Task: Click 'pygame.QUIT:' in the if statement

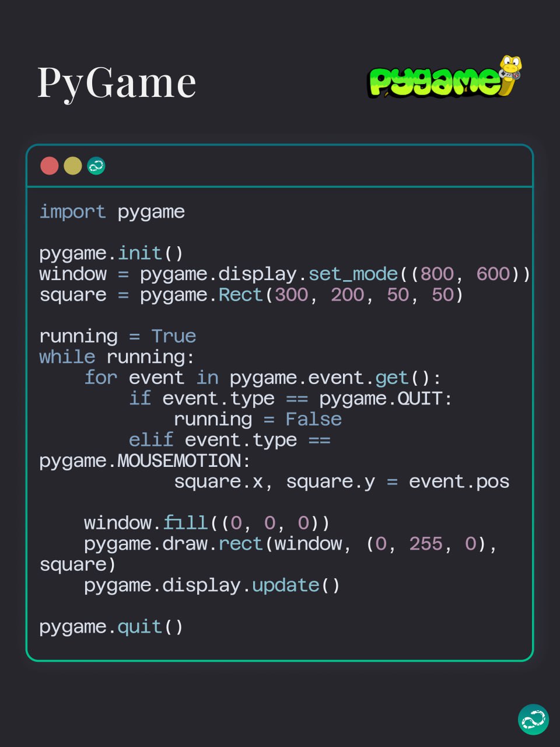Action: (386, 399)
